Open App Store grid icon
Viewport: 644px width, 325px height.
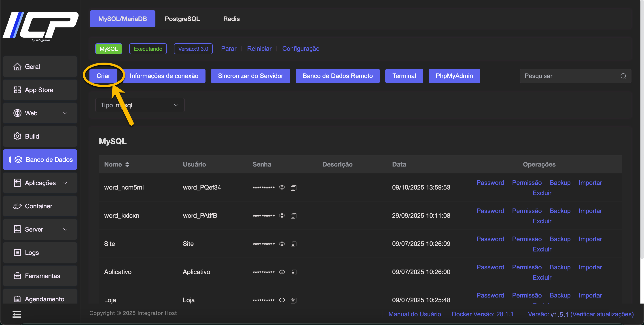[17, 90]
